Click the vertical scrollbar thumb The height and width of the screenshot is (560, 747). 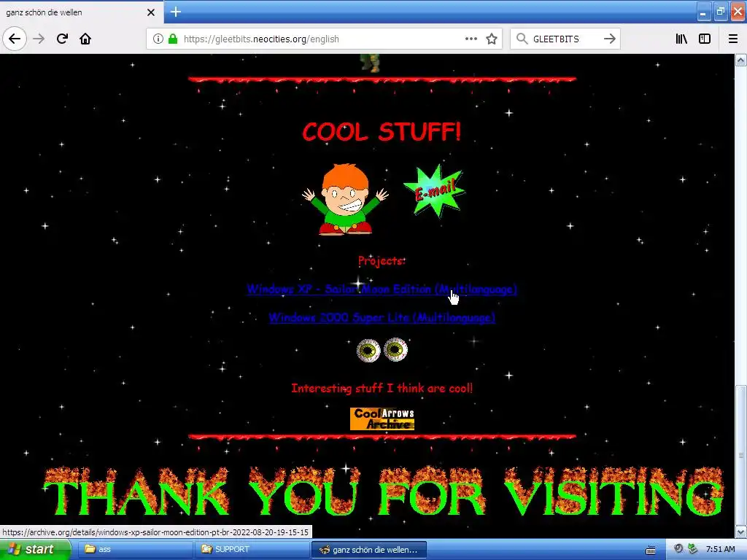pyautogui.click(x=741, y=455)
